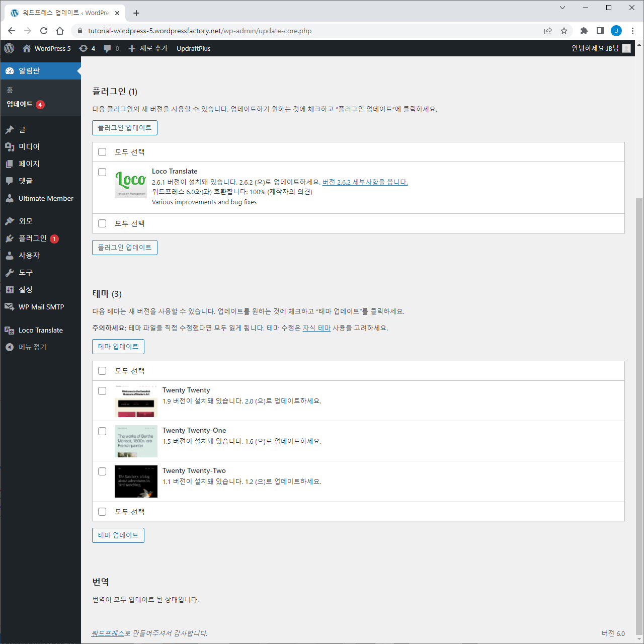Check the Twenty Twenty theme checkbox
This screenshot has width=644, height=644.
coord(102,391)
